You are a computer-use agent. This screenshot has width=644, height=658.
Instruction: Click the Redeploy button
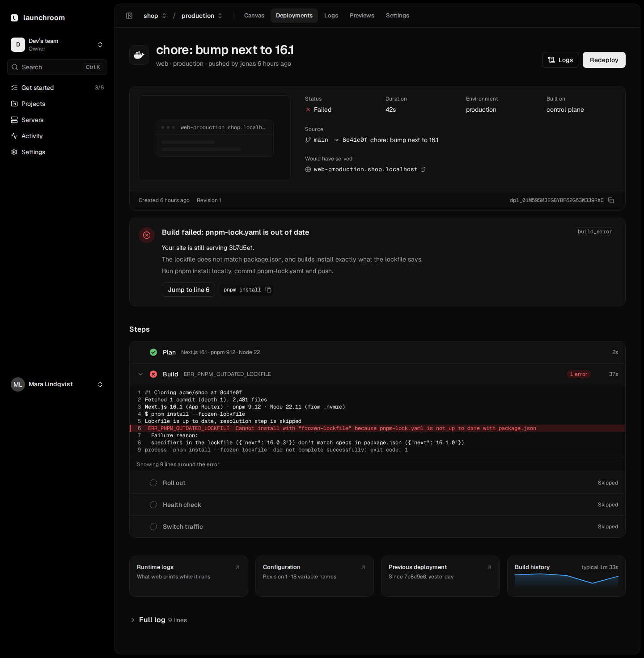point(604,60)
